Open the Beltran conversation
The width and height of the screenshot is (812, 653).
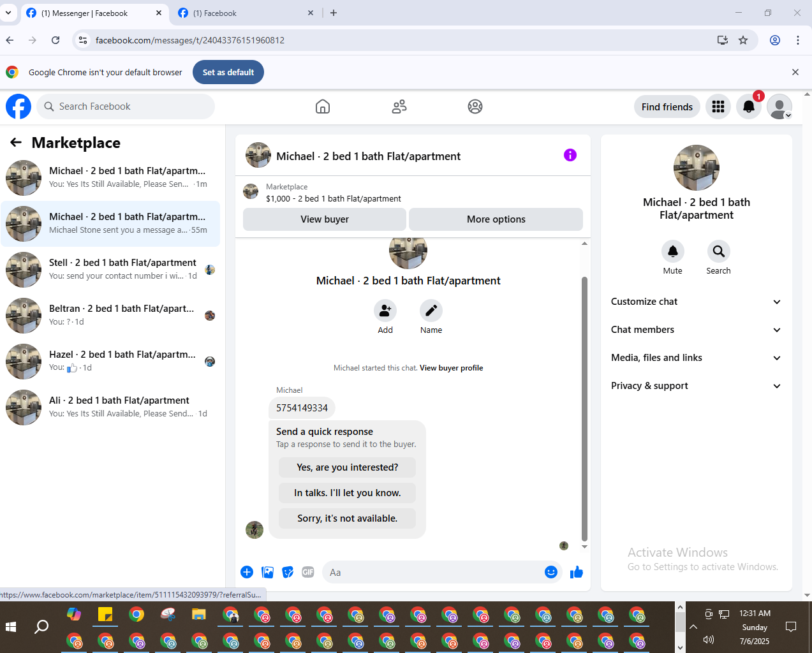click(x=110, y=315)
